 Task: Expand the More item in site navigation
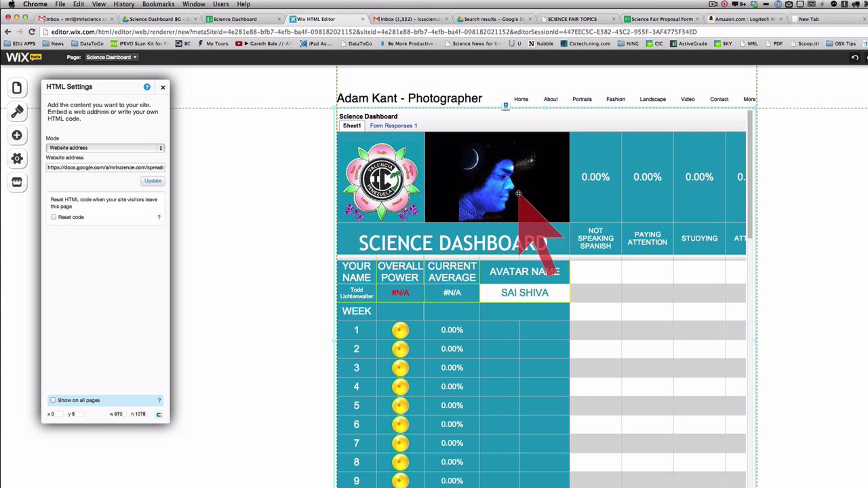tap(749, 99)
